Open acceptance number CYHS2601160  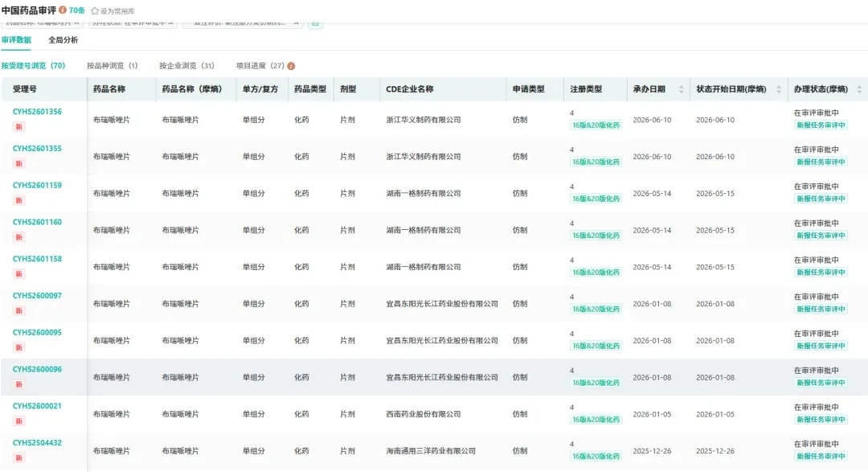click(37, 222)
